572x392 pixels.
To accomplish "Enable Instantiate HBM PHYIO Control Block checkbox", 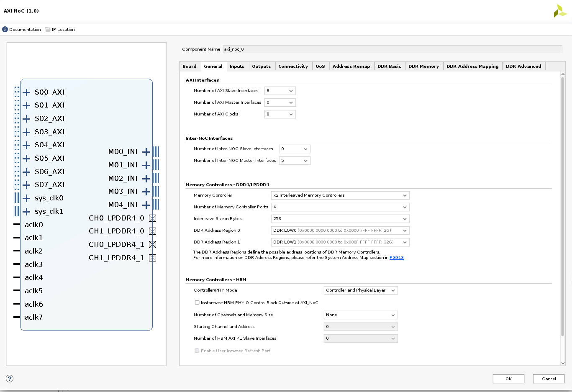I will pyautogui.click(x=197, y=302).
